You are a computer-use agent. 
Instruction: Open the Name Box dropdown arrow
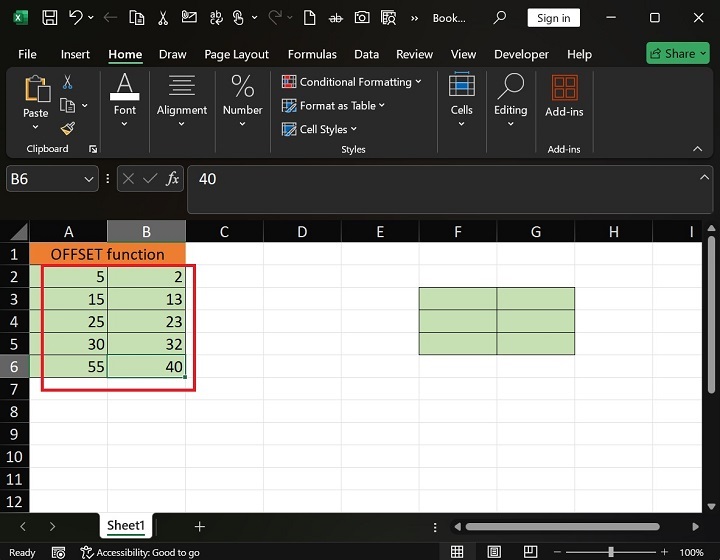coord(88,179)
